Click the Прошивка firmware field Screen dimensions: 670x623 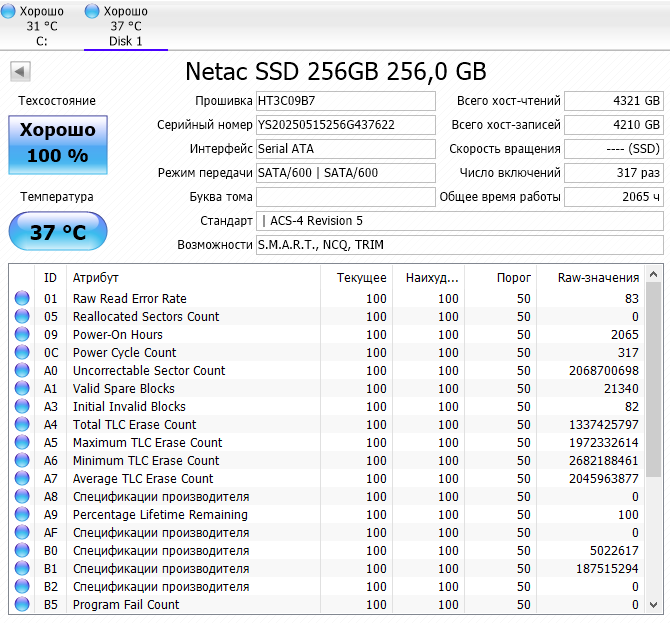(346, 102)
